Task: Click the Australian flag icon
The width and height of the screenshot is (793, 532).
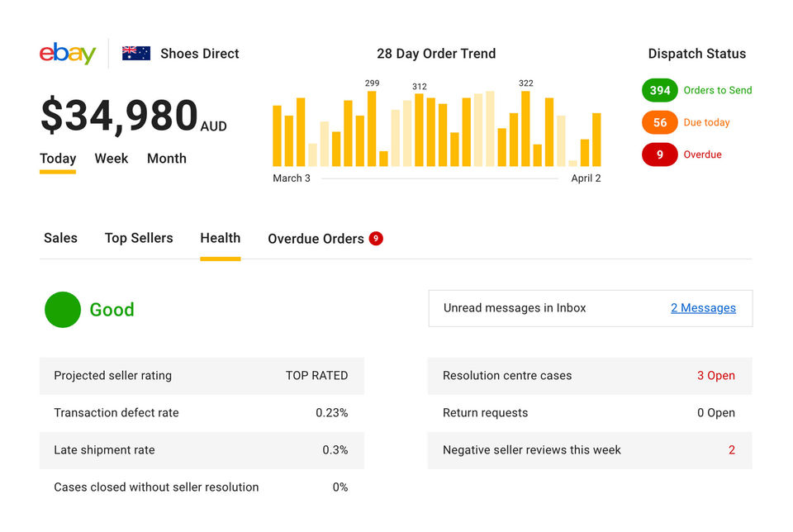Action: (x=136, y=54)
